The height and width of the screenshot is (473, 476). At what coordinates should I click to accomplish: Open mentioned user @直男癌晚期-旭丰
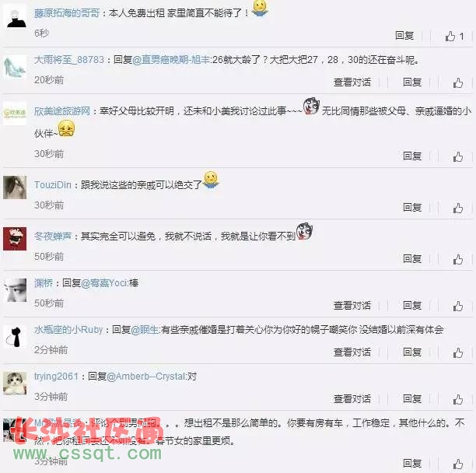click(x=171, y=60)
